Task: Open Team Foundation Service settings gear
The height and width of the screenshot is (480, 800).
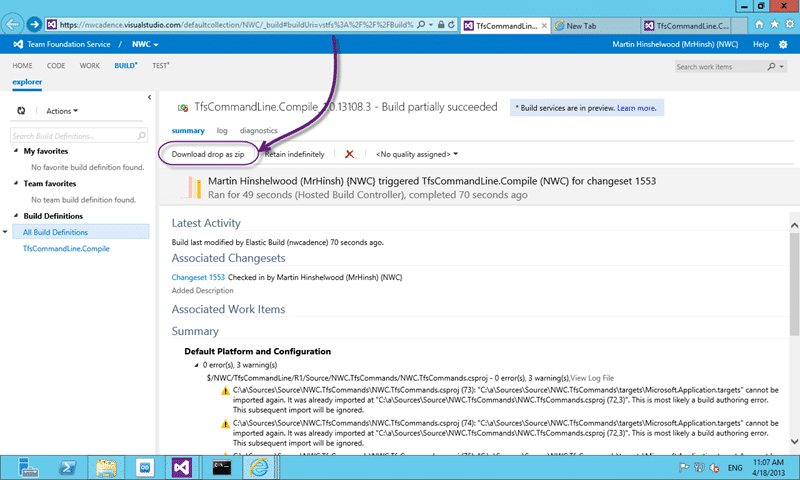Action: pos(783,44)
